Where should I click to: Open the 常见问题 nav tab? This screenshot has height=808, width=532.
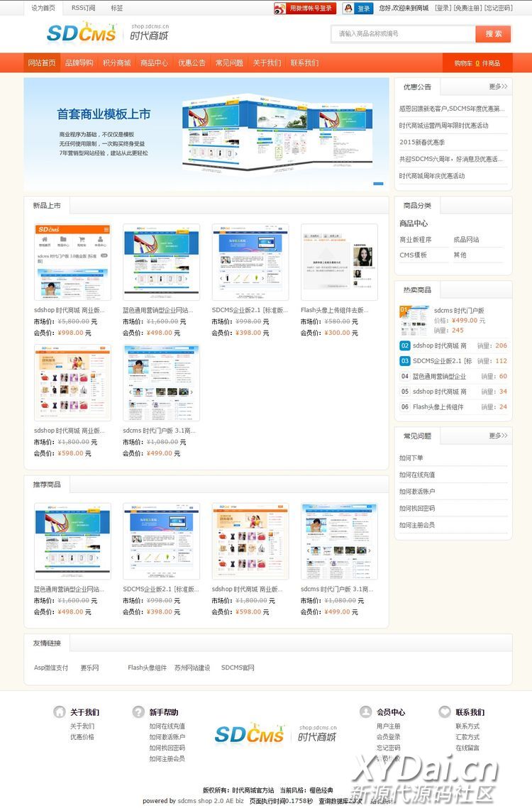pyautogui.click(x=229, y=63)
